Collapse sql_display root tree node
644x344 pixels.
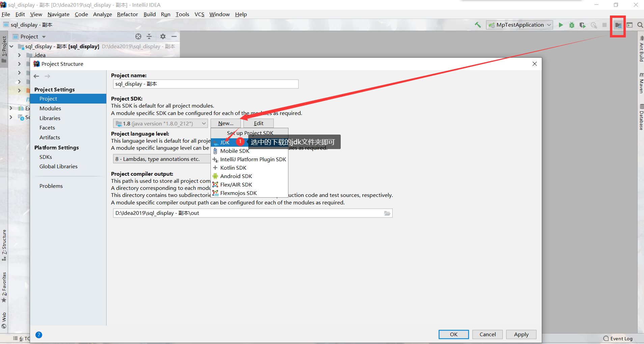pyautogui.click(x=11, y=47)
